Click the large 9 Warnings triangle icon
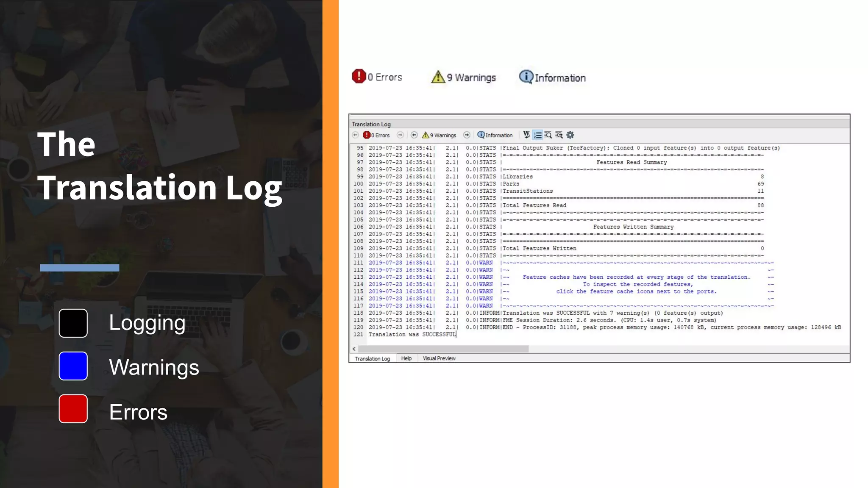Viewport: 868px width, 488px height. (x=438, y=77)
